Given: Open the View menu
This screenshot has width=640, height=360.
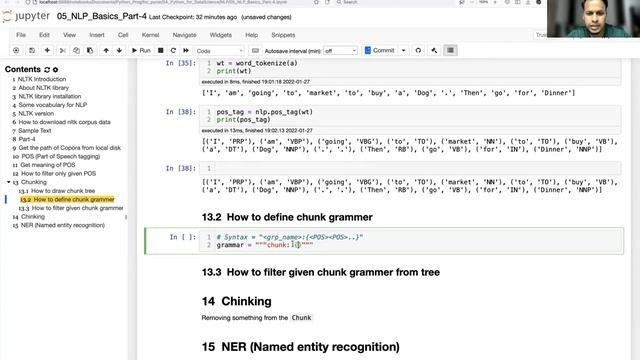Looking at the screenshot, I should (x=69, y=35).
